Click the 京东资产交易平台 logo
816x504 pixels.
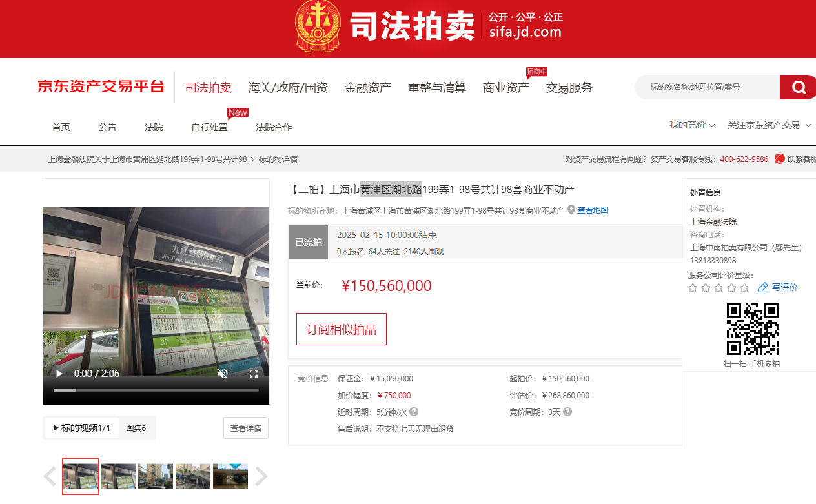tap(101, 86)
